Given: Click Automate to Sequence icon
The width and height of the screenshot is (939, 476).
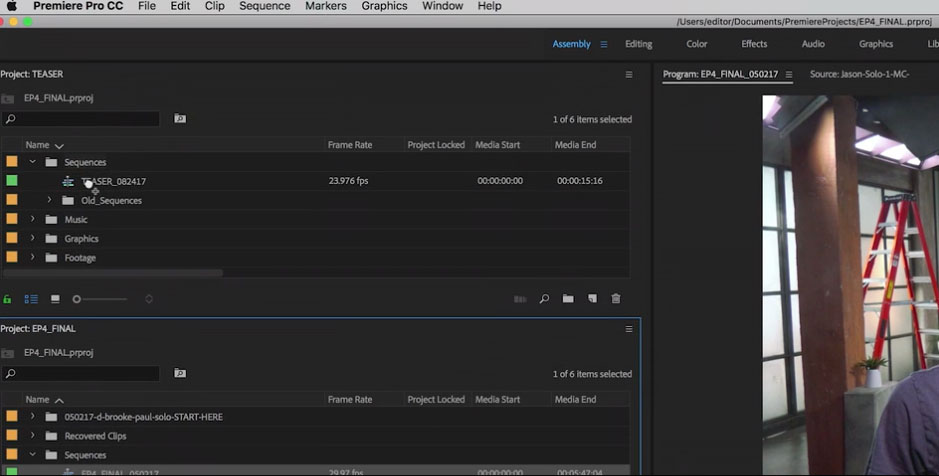Looking at the screenshot, I should coord(520,299).
